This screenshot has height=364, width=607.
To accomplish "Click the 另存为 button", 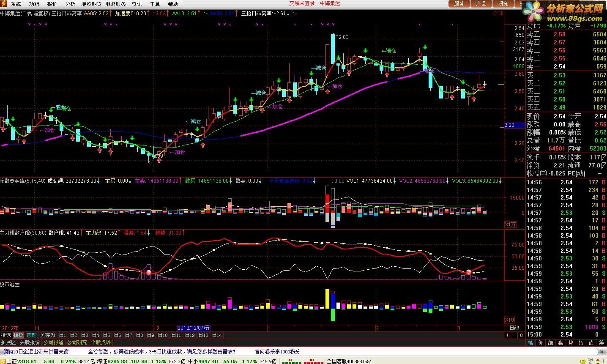I will pyautogui.click(x=47, y=335).
